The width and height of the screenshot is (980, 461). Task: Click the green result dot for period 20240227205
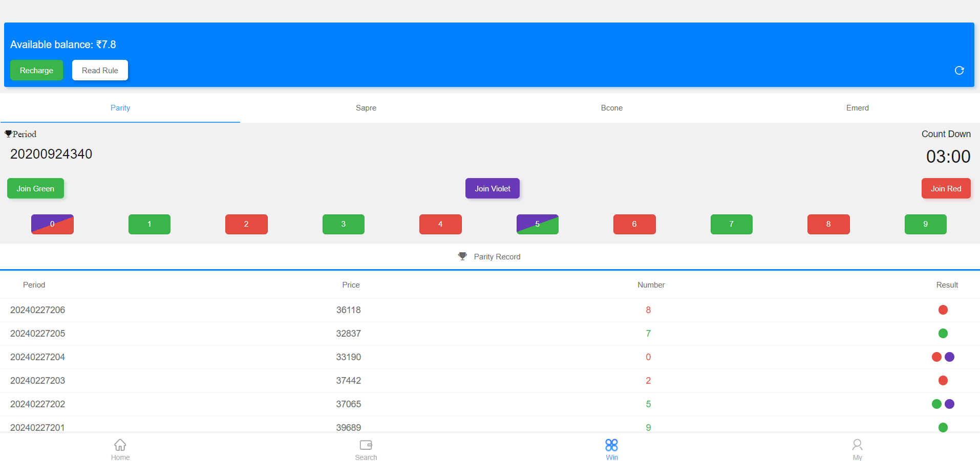point(943,334)
